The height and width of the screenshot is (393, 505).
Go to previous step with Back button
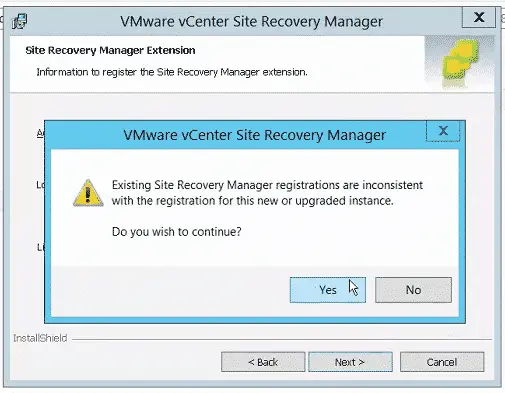click(x=263, y=362)
